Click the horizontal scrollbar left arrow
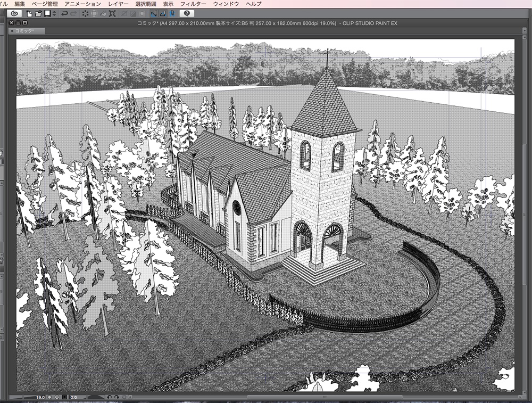The image size is (532, 403). 130,397
